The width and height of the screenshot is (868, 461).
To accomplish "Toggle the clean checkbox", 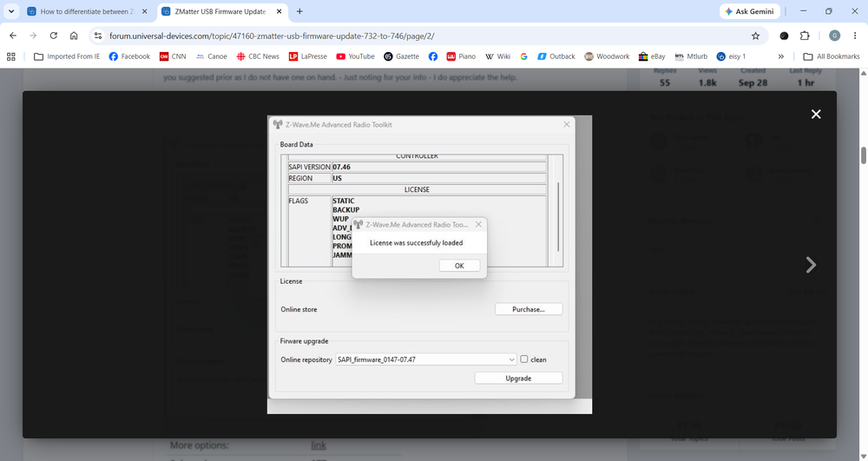I will click(523, 359).
